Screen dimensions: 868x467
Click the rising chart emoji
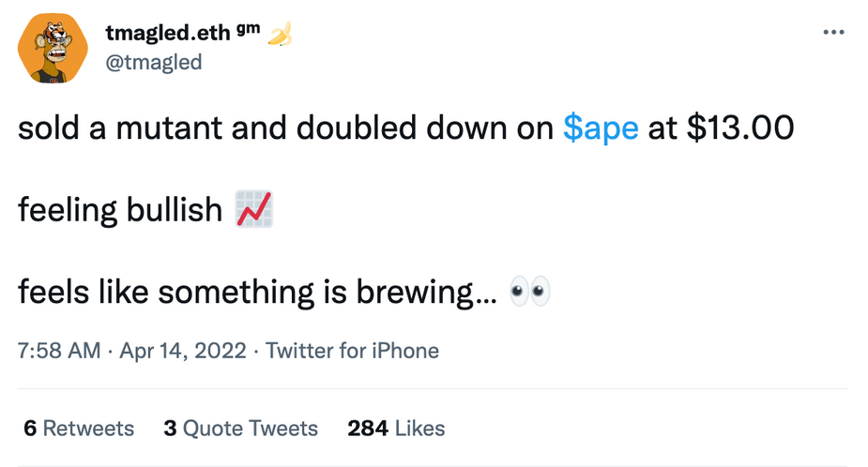[x=253, y=209]
